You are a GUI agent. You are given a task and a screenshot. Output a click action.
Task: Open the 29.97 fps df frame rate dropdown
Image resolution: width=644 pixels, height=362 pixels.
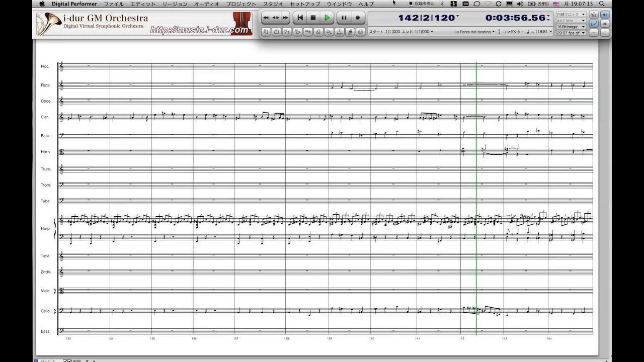point(571,33)
